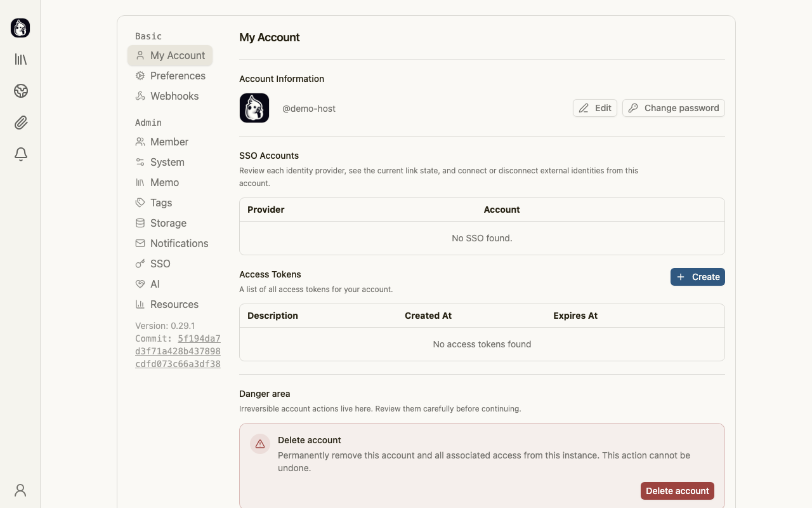Screen dimensions: 812x508
Task: Click the Account Information heading
Action: tap(282, 79)
